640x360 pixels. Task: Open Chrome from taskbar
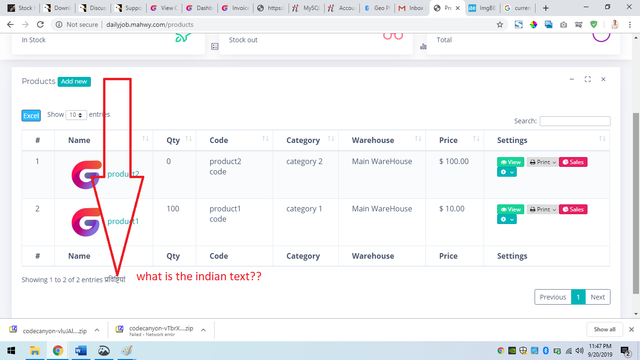click(x=58, y=351)
